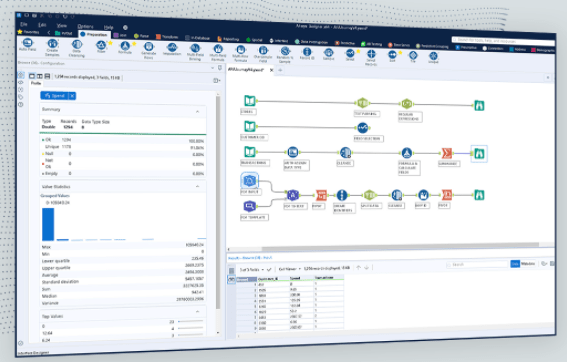Screen dimensions: 567x362
Task: Open the Help menu
Action: tap(108, 27)
